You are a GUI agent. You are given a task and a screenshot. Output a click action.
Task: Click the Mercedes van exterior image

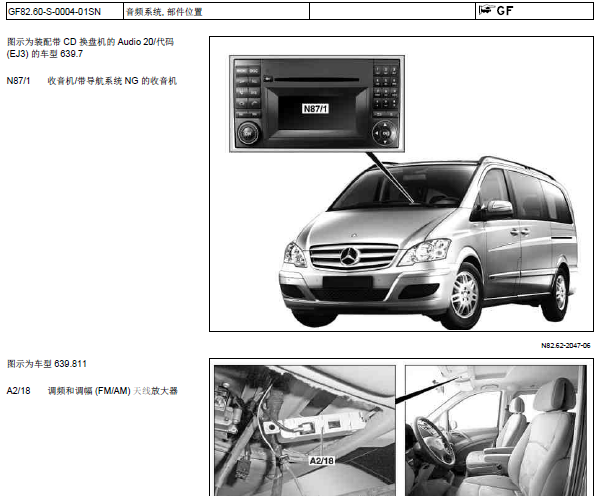[x=428, y=243]
